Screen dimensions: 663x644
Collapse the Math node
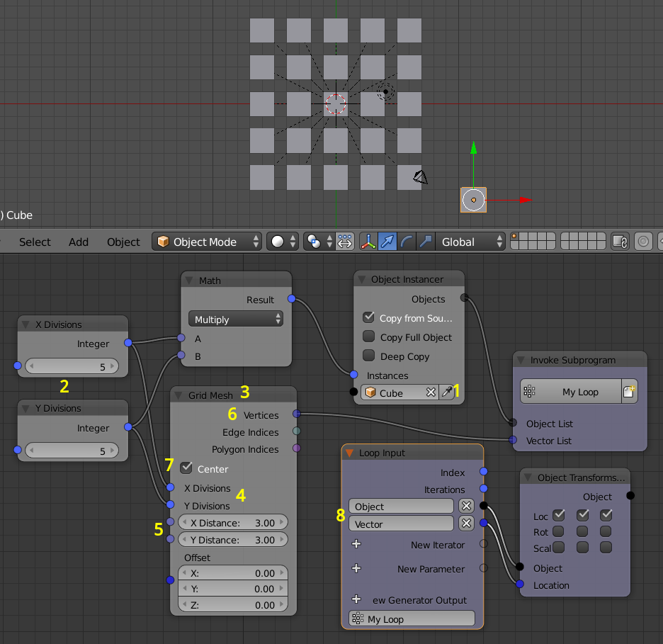189,281
